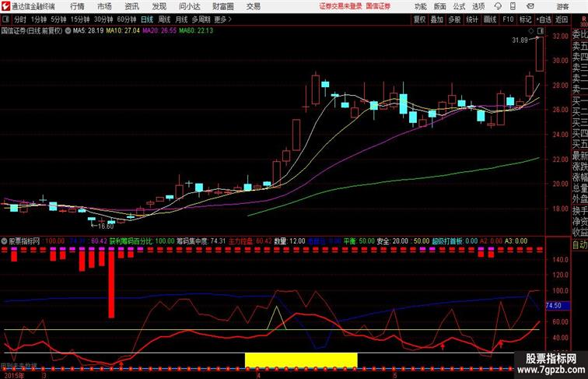588x379 pixels.
Task: Toggle the side panel icon next to diamond
Action: 541,31
